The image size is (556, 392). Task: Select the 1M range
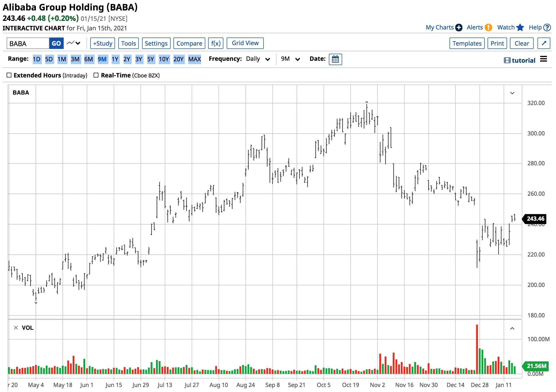(x=62, y=59)
